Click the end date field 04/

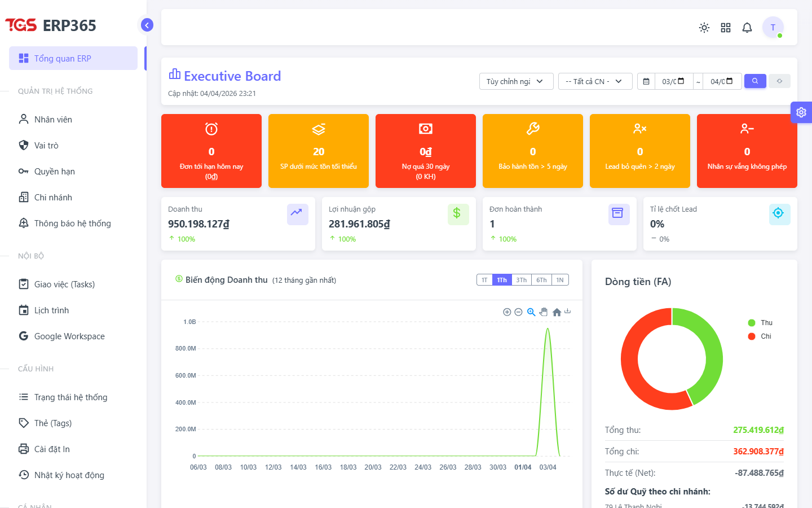coord(722,81)
